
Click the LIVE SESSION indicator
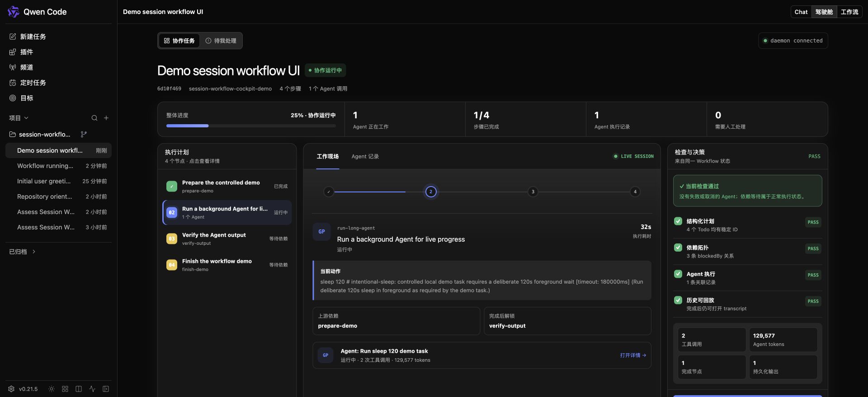(x=633, y=156)
